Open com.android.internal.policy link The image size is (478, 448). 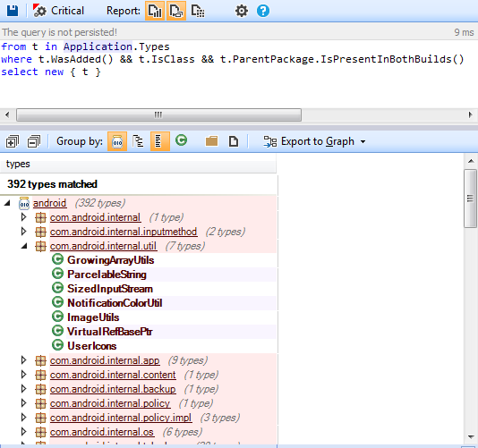[x=110, y=403]
